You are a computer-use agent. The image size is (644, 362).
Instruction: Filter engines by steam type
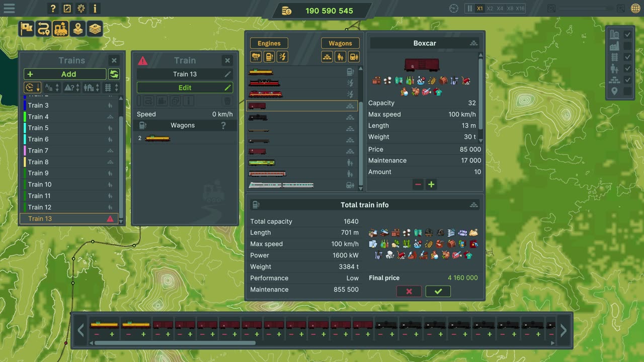click(x=256, y=57)
